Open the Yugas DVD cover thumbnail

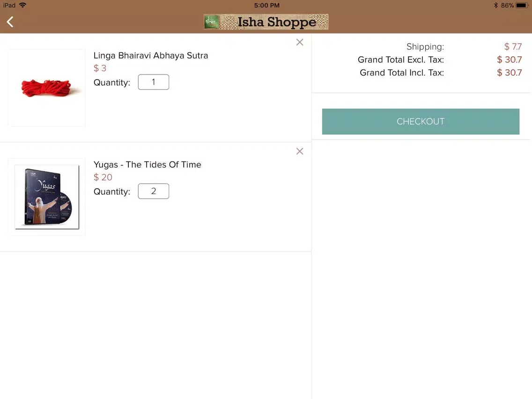tap(46, 197)
